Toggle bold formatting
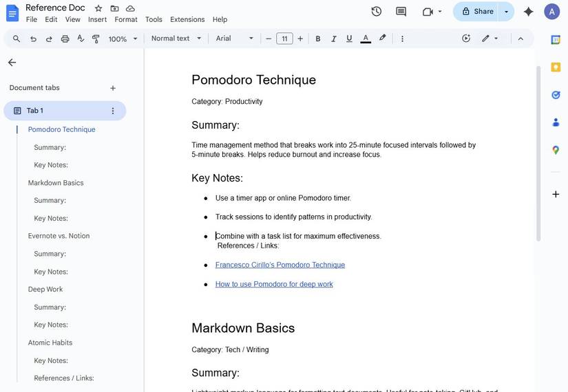 pos(317,39)
